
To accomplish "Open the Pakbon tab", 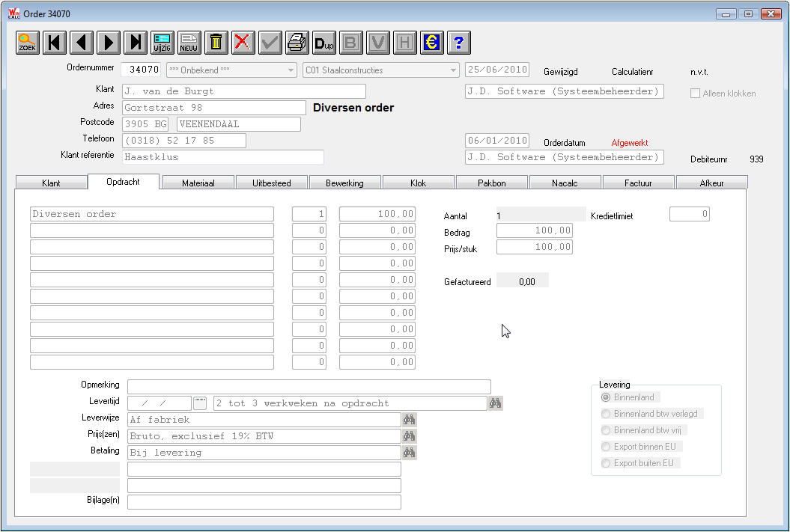I will tap(492, 183).
